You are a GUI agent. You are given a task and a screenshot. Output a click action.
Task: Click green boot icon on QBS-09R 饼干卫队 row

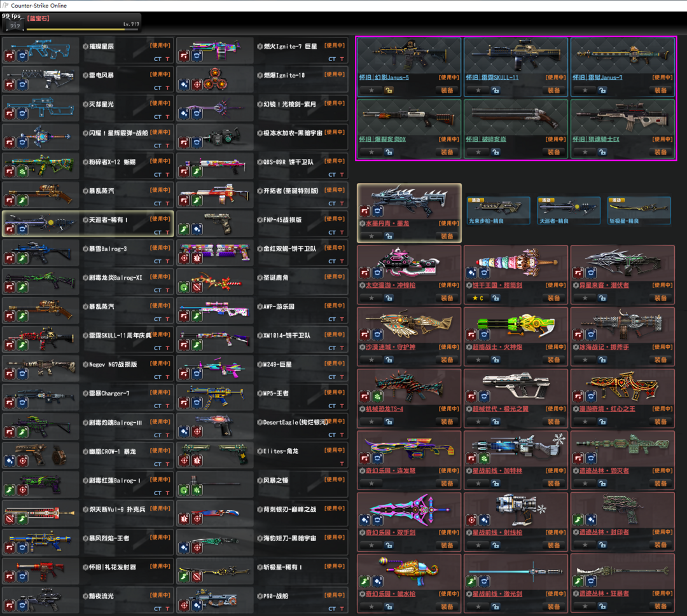197,171
